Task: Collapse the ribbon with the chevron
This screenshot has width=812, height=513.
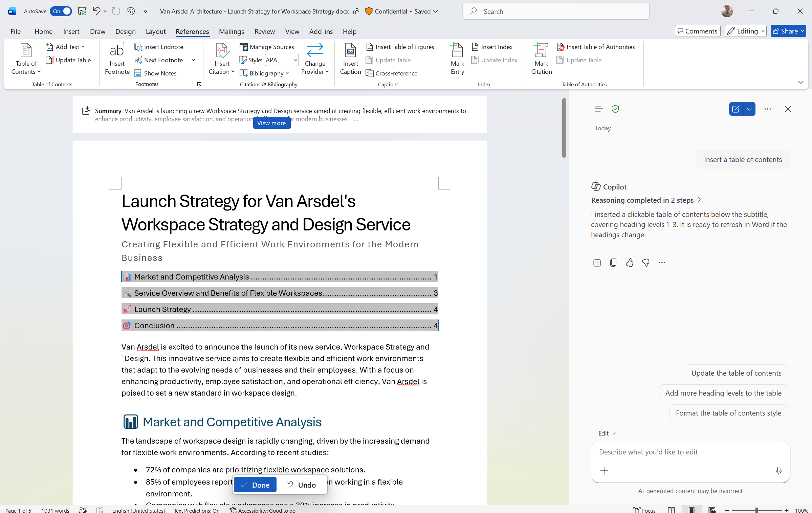Action: (x=800, y=82)
